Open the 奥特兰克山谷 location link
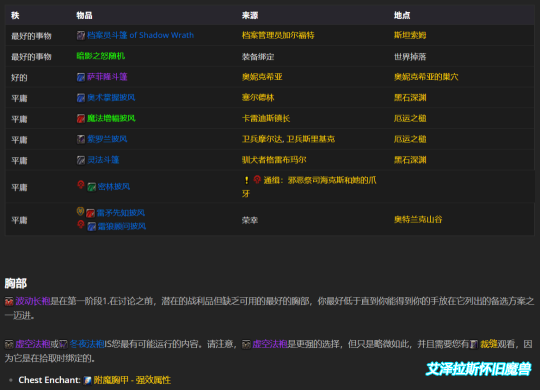Viewport: 540px width, 390px height. click(x=418, y=219)
